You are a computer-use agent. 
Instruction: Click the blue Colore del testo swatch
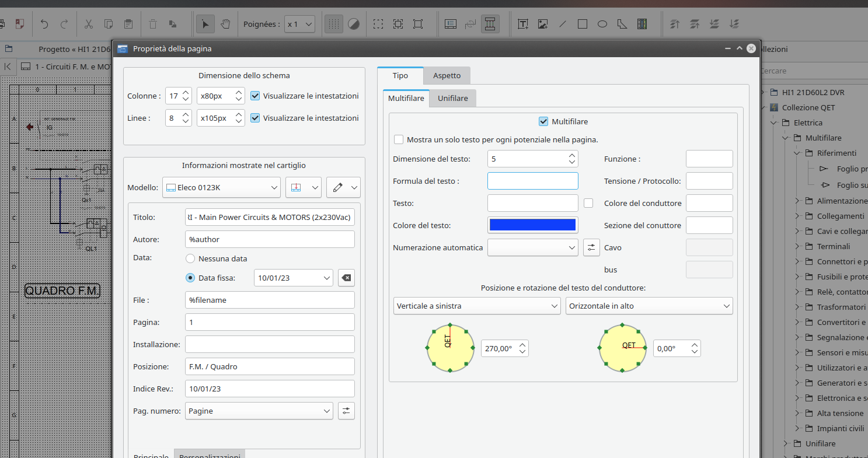(x=532, y=225)
